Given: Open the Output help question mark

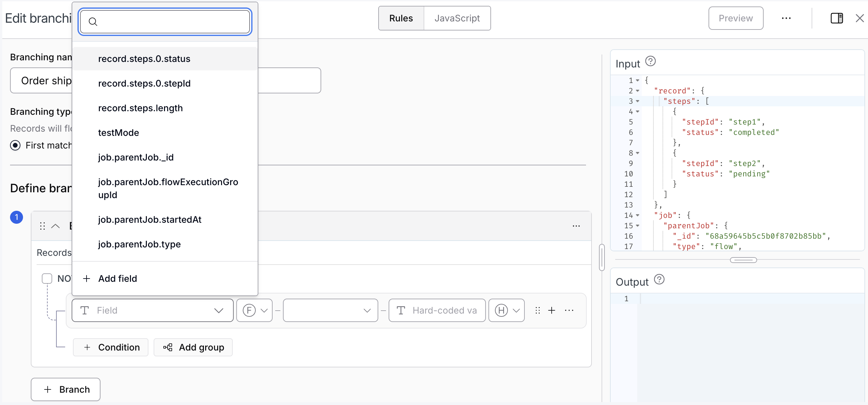Looking at the screenshot, I should pos(659,280).
